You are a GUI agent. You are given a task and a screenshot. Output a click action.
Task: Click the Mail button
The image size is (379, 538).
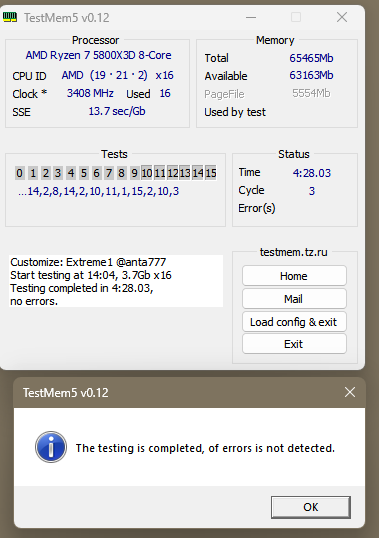(294, 299)
